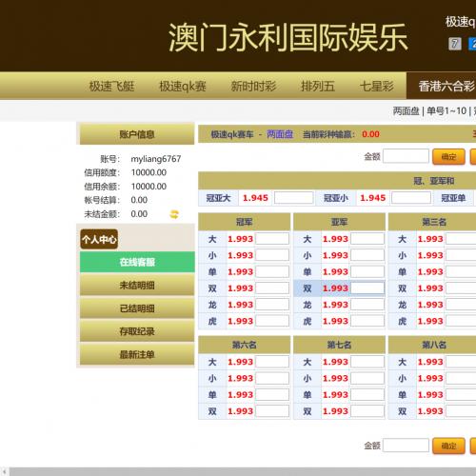Open 极速qk赛 lottery tab
This screenshot has height=476, width=476.
[x=183, y=86]
